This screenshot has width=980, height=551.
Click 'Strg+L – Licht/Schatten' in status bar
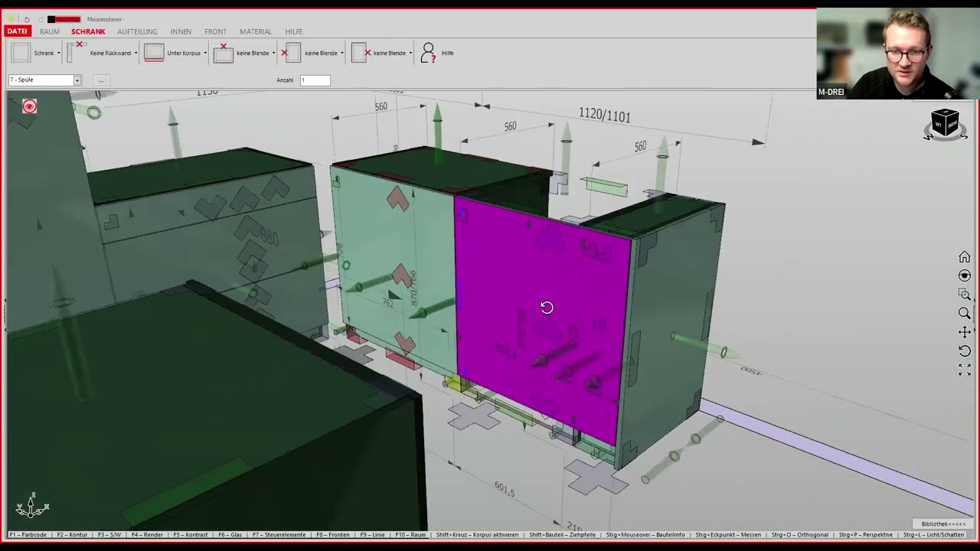click(x=934, y=535)
